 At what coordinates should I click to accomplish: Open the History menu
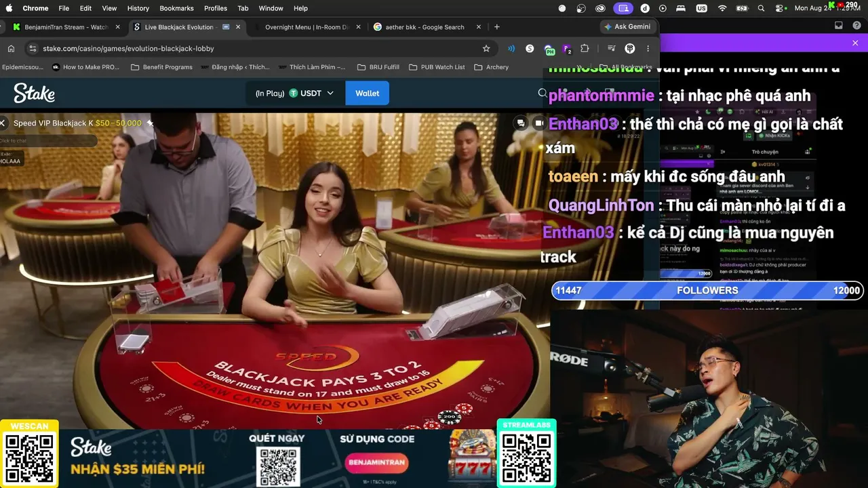[x=138, y=8]
